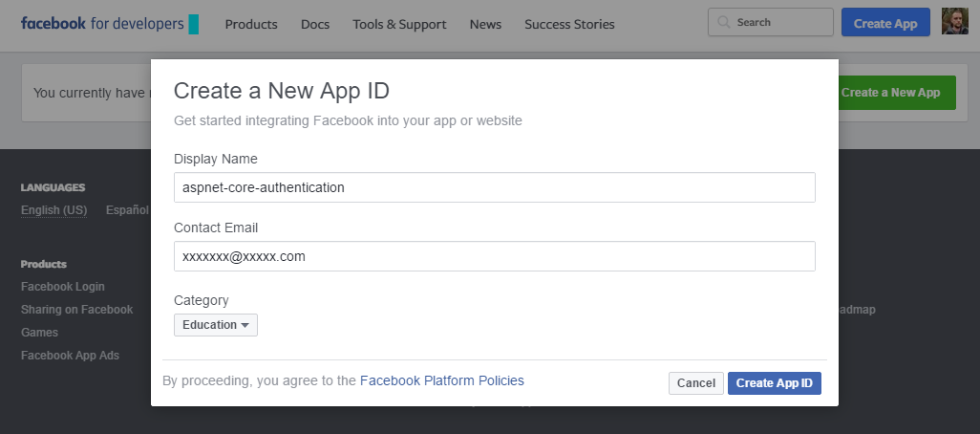The height and width of the screenshot is (434, 980).
Task: Open the Docs menu item
Action: [315, 24]
